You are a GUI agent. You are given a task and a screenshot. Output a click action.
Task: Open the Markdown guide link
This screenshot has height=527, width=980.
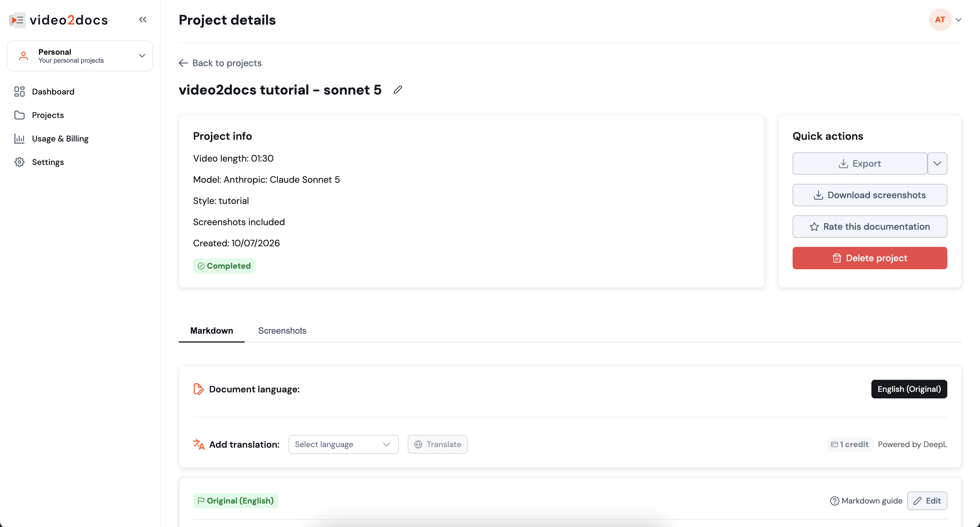[866, 501]
